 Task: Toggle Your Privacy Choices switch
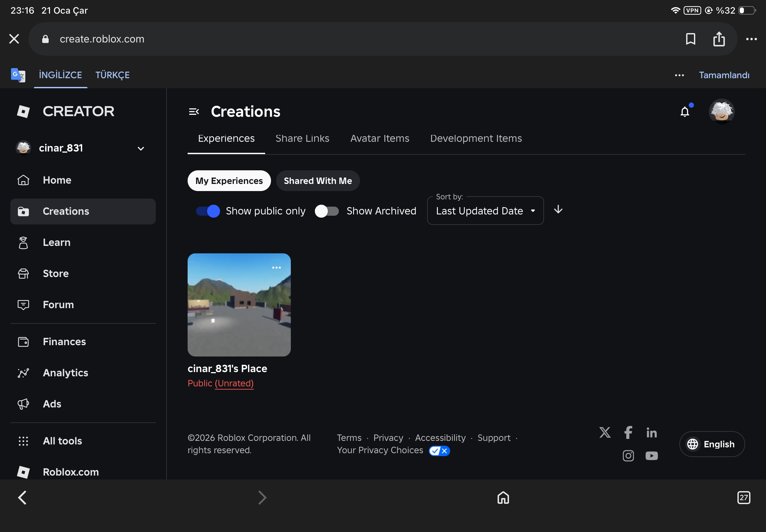(439, 451)
